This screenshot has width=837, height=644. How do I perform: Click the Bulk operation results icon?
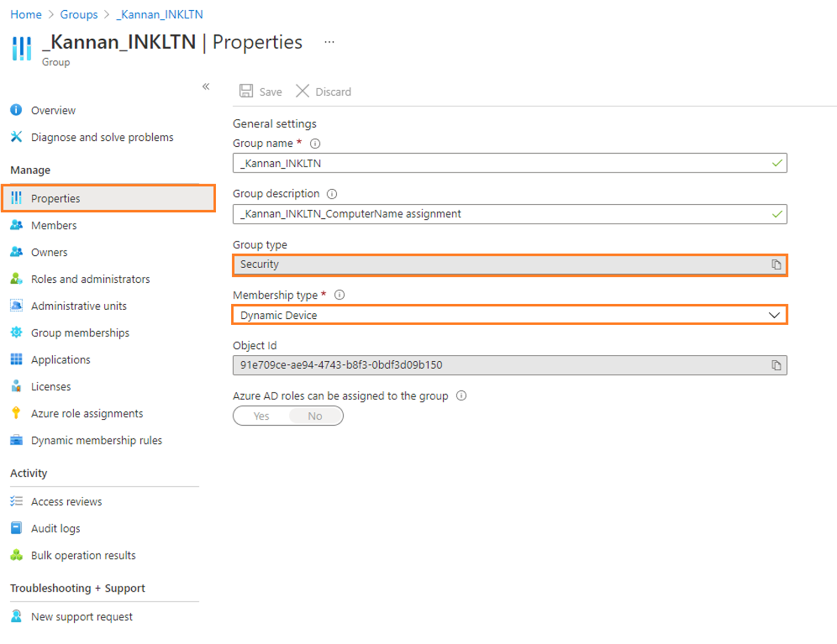(16, 555)
